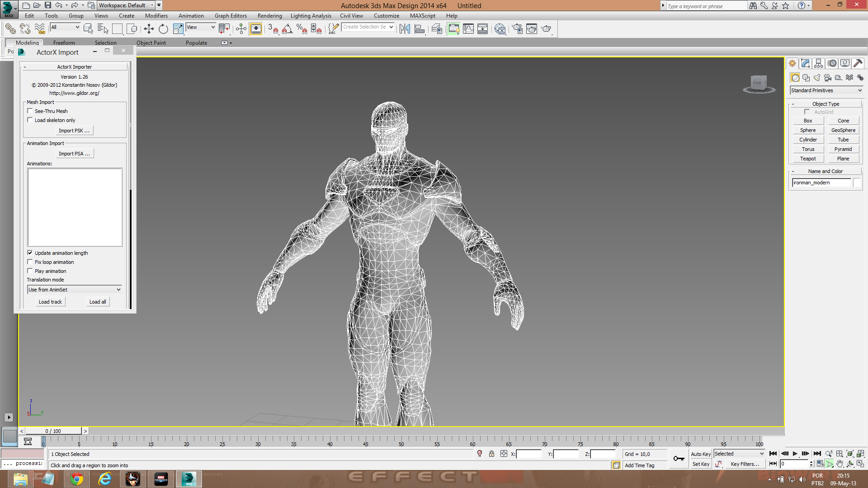
Task: Switch to the Hierarchy command panel
Action: point(818,63)
